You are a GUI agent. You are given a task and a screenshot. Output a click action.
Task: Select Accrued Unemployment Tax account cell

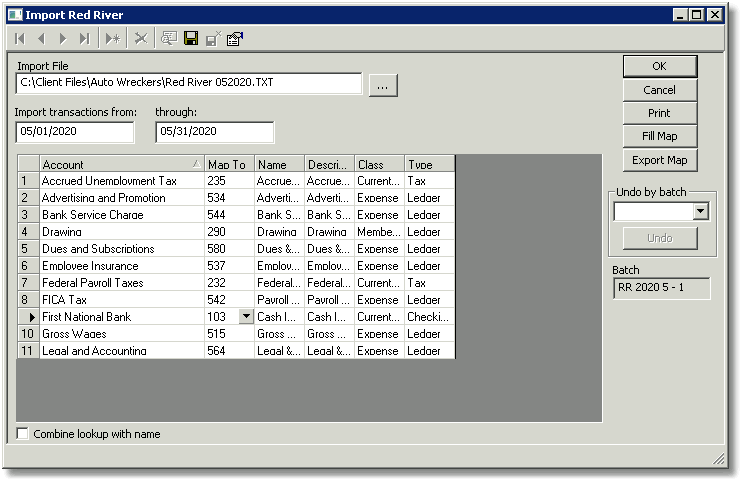[x=122, y=181]
